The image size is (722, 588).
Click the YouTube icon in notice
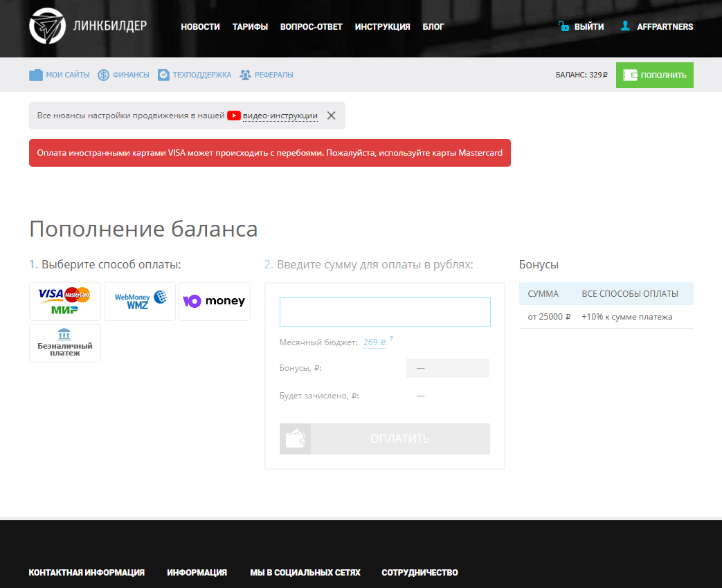coord(234,116)
